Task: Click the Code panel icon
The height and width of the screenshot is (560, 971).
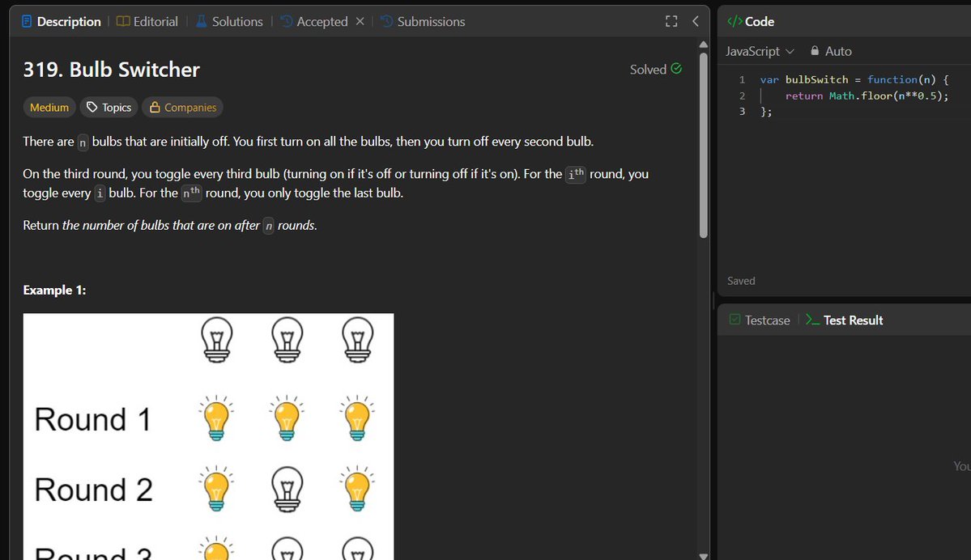Action: click(x=735, y=22)
